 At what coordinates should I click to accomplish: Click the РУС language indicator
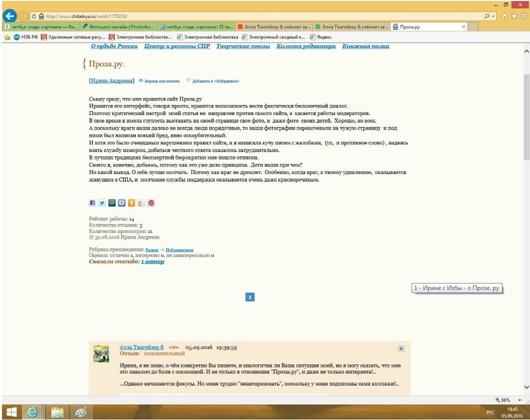tap(490, 412)
